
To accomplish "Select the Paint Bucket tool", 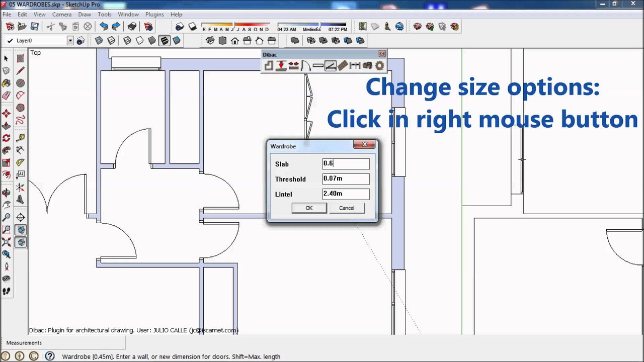I will (6, 83).
